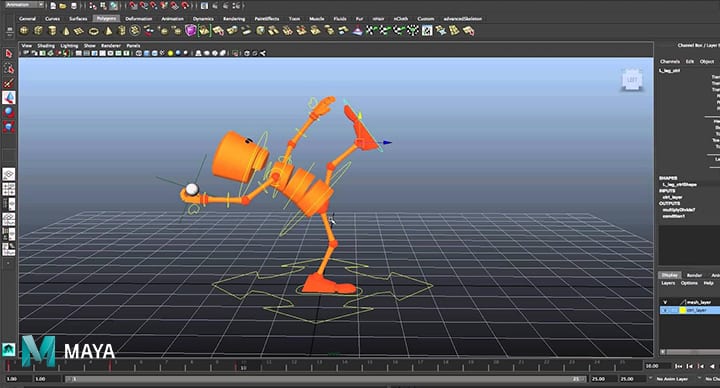Activate the Paint Selection tool
This screenshot has width=720, height=388.
(x=9, y=83)
